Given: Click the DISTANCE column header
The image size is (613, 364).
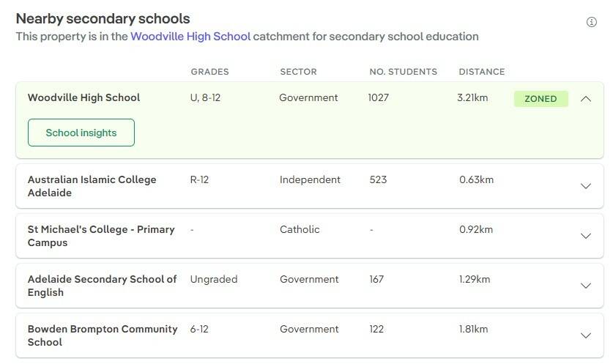Looking at the screenshot, I should 481,72.
